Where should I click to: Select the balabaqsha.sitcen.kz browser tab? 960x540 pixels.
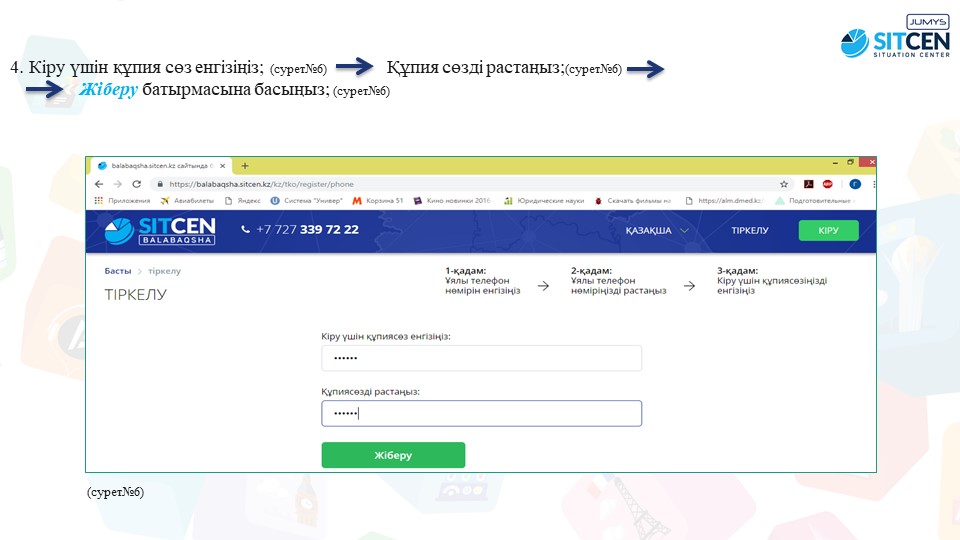pos(160,165)
